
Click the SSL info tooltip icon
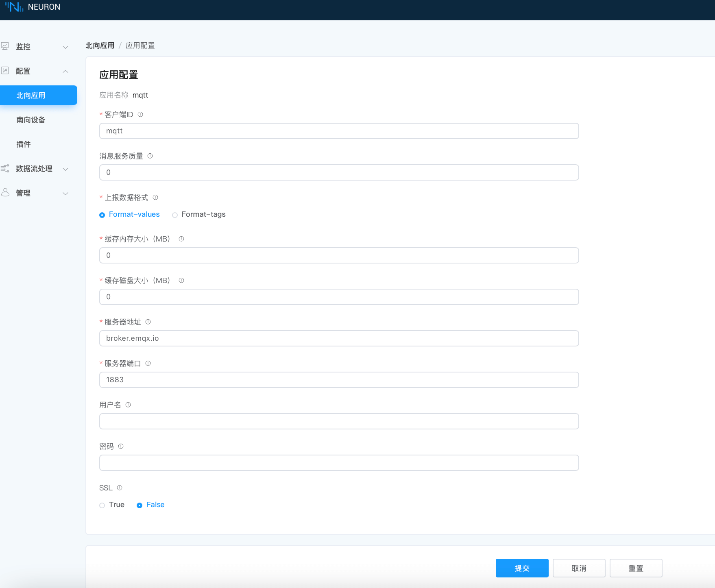point(120,488)
